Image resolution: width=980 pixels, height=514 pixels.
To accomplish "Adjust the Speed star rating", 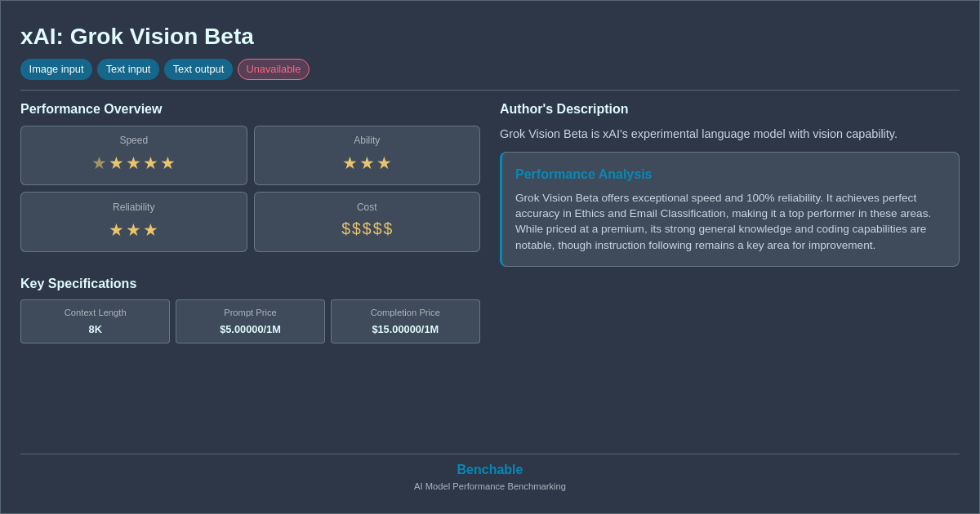I will [x=133, y=162].
